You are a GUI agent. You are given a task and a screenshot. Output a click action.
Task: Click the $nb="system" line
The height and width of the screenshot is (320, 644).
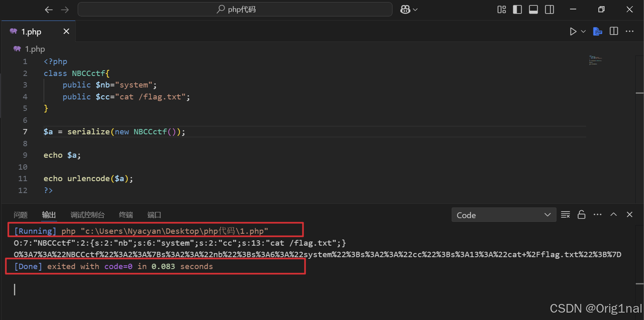point(110,85)
